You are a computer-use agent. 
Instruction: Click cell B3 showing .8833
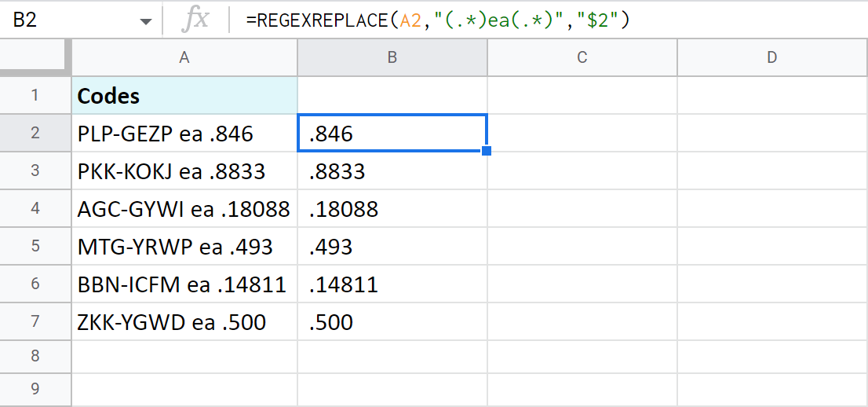point(392,171)
